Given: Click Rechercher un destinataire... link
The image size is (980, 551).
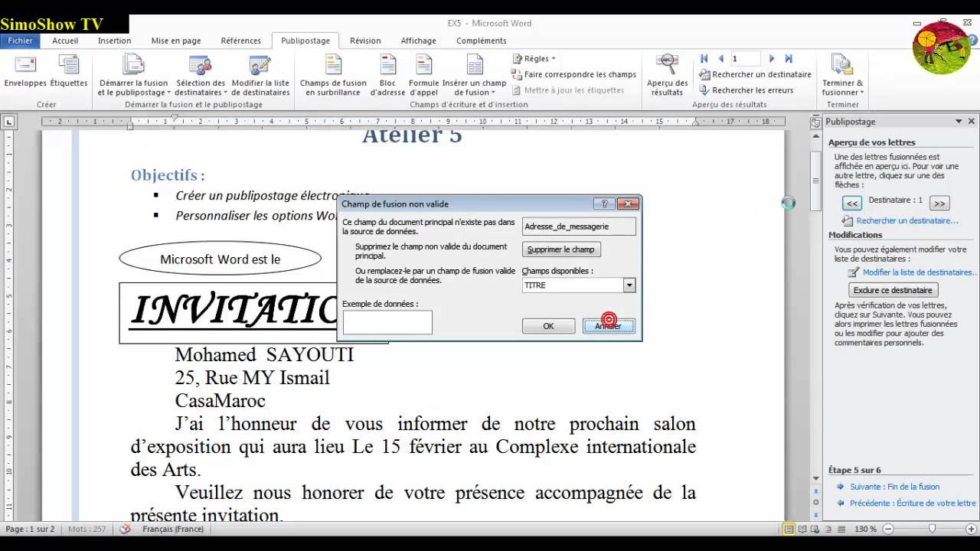Looking at the screenshot, I should tap(907, 220).
